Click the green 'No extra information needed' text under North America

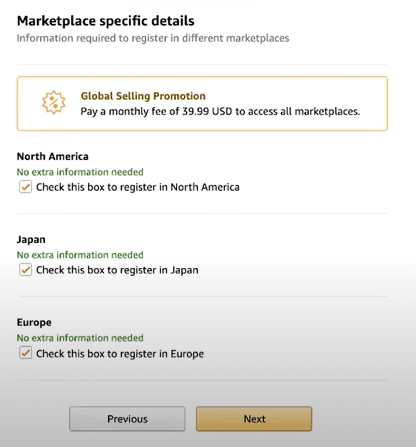tap(80, 172)
